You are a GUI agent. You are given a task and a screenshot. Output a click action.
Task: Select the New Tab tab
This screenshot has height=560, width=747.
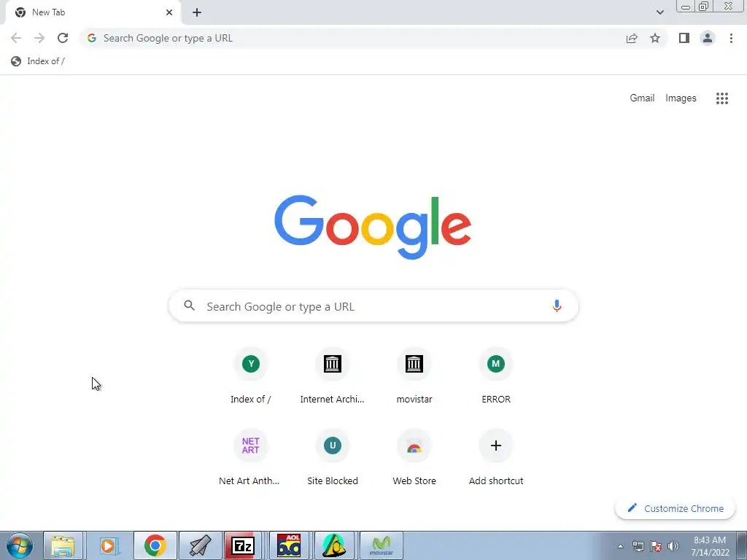coord(93,12)
